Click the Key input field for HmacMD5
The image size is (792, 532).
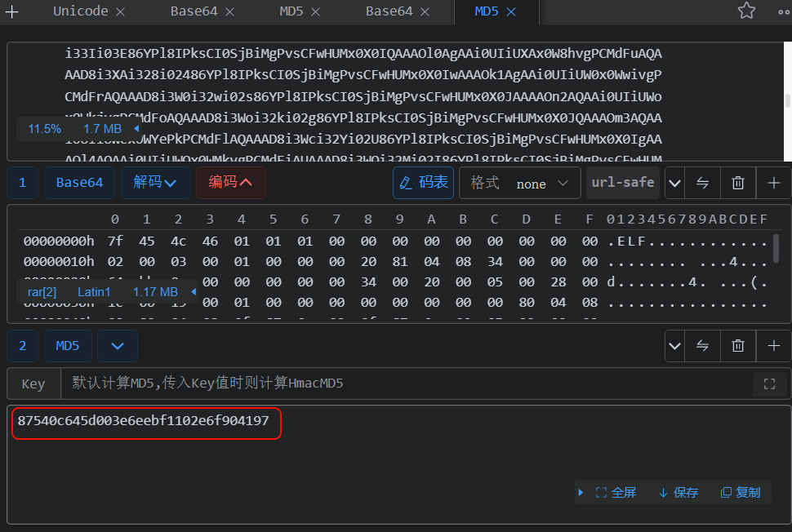tap(406, 383)
